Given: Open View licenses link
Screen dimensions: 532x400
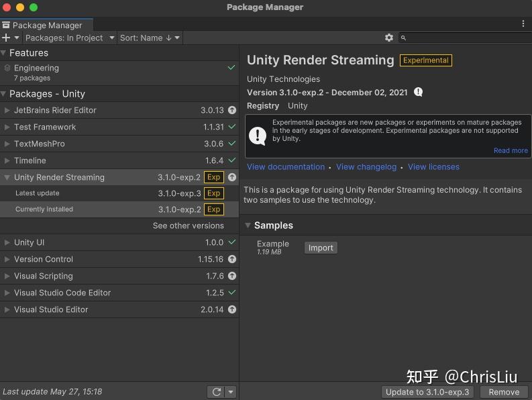Looking at the screenshot, I should (x=433, y=166).
